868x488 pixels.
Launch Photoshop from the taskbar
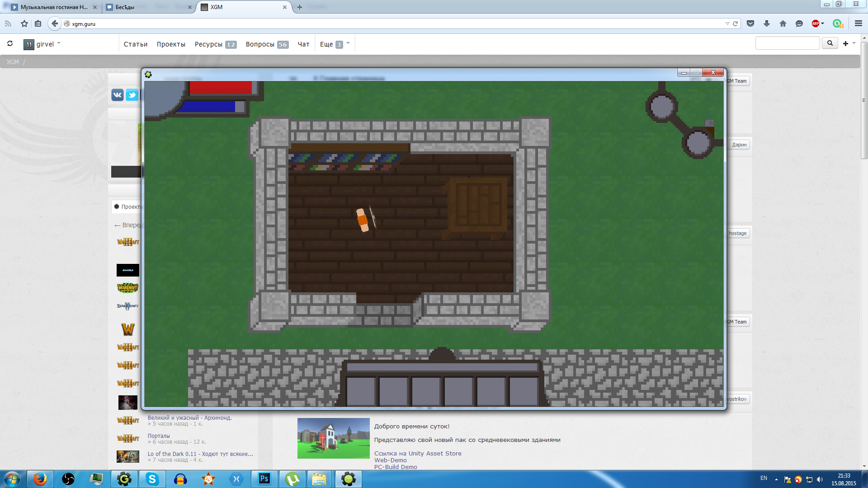[x=264, y=479]
